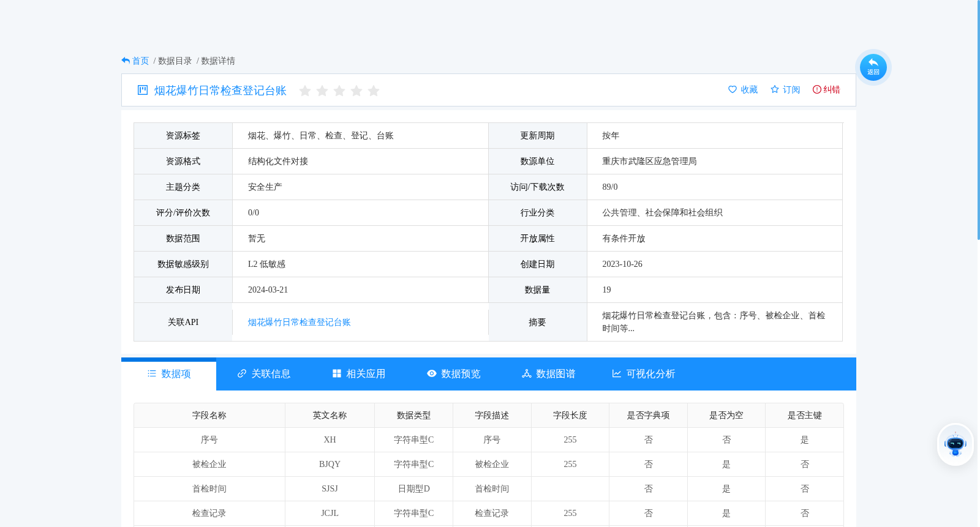Click the 89/0 access count value
This screenshot has height=527, width=980.
pos(610,187)
